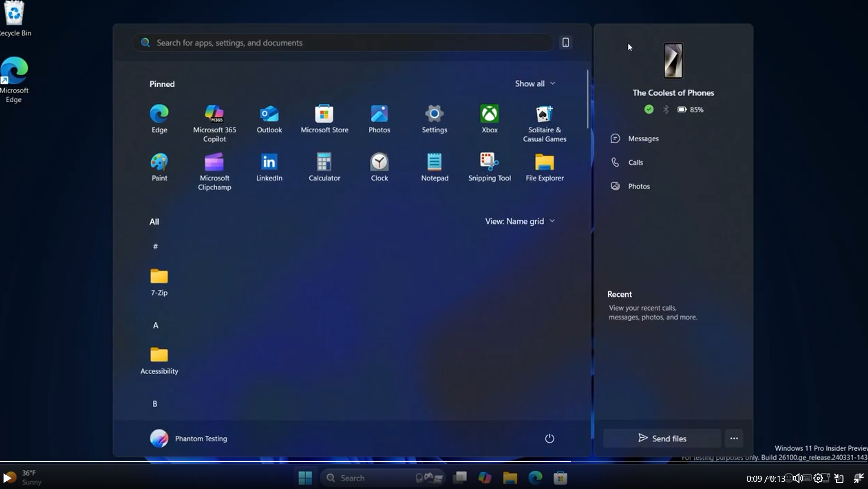Click the Send files button

click(662, 438)
